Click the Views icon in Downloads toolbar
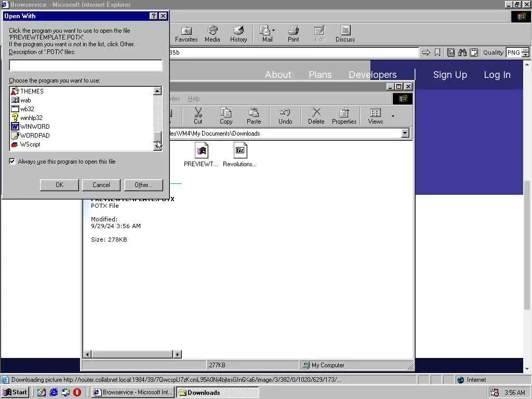Screen dimensions: 532x399 [x=376, y=116]
